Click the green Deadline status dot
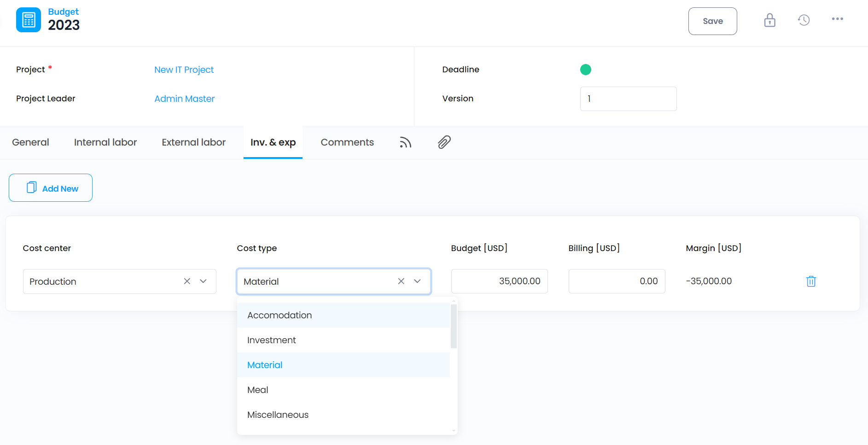 coord(586,70)
